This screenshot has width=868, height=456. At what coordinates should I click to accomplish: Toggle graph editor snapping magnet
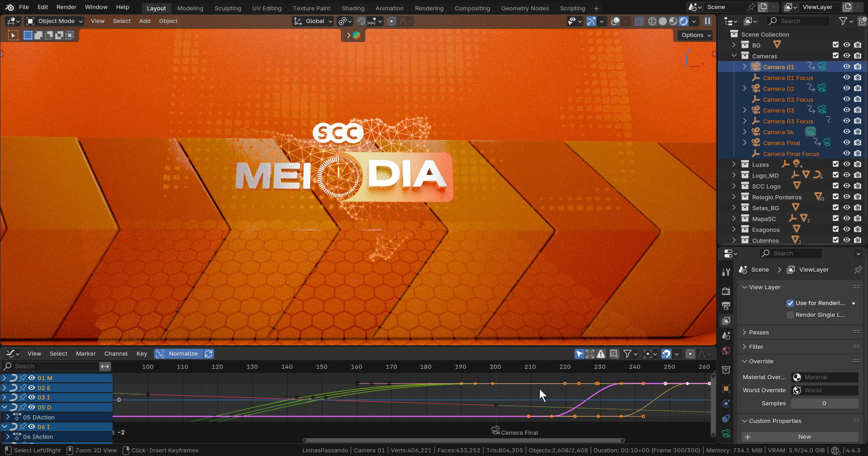click(x=666, y=354)
